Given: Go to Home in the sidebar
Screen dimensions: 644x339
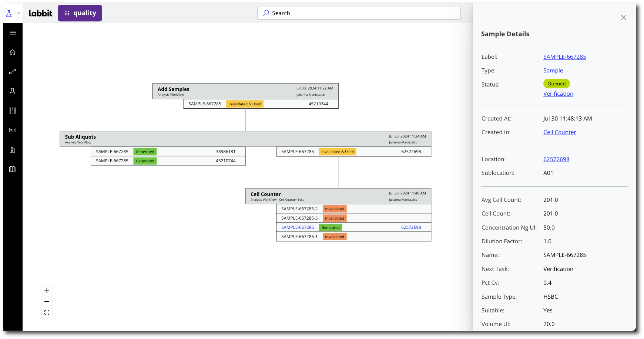Looking at the screenshot, I should (13, 52).
